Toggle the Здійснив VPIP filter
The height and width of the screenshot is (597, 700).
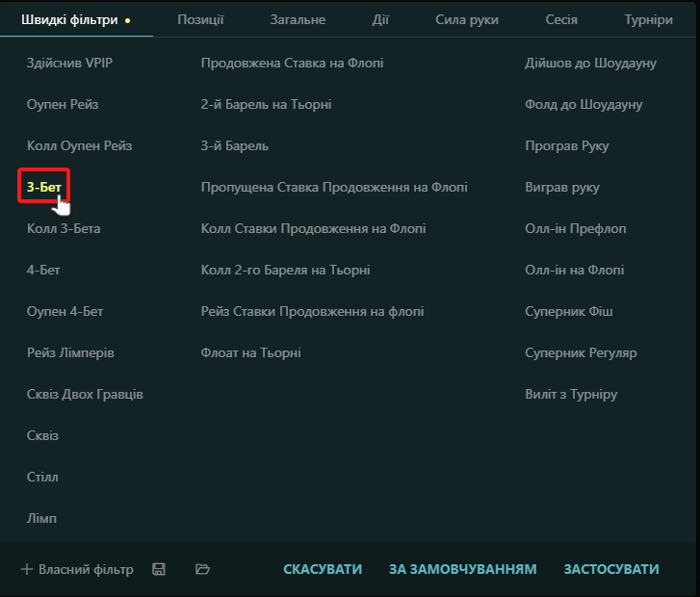[69, 63]
